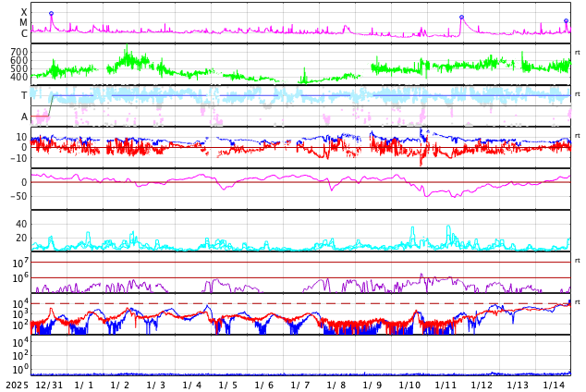The height and width of the screenshot is (392, 586).
Task: Click the rt label beside the light-blue T/A plot
Action: tap(577, 94)
